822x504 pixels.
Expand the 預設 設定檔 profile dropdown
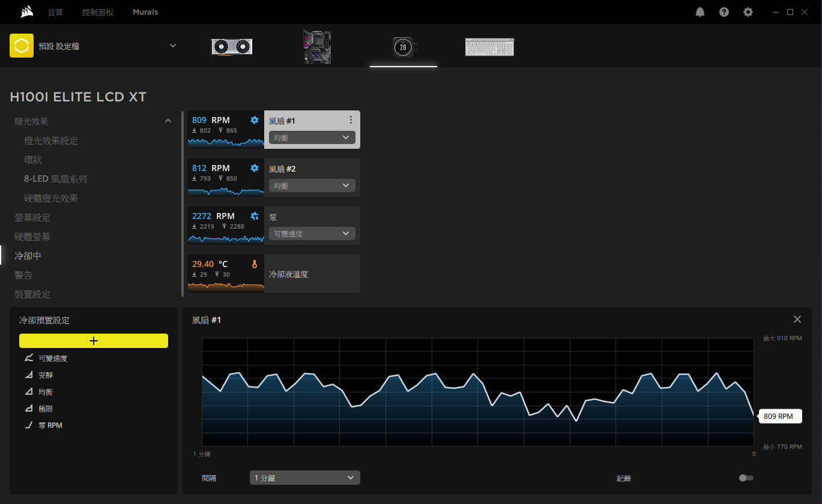click(x=173, y=46)
